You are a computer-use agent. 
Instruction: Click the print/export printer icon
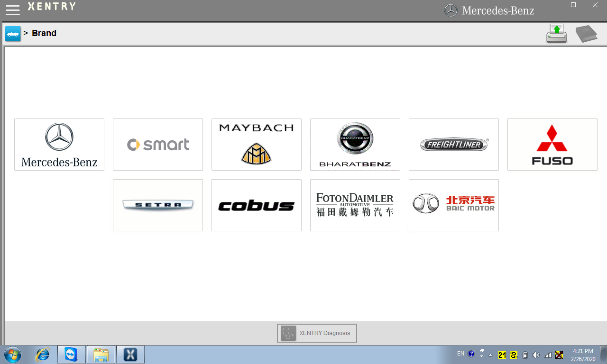pos(557,34)
